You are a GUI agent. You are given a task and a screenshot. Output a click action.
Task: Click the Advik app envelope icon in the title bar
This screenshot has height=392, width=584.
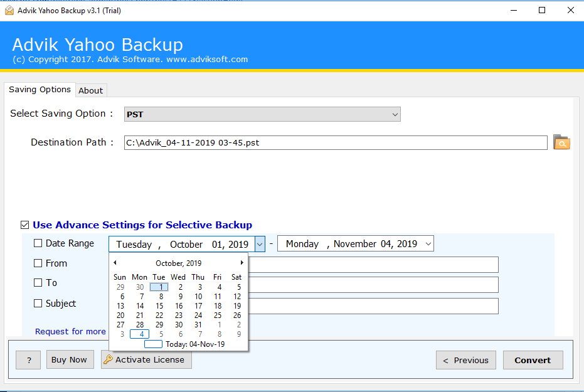click(x=9, y=11)
